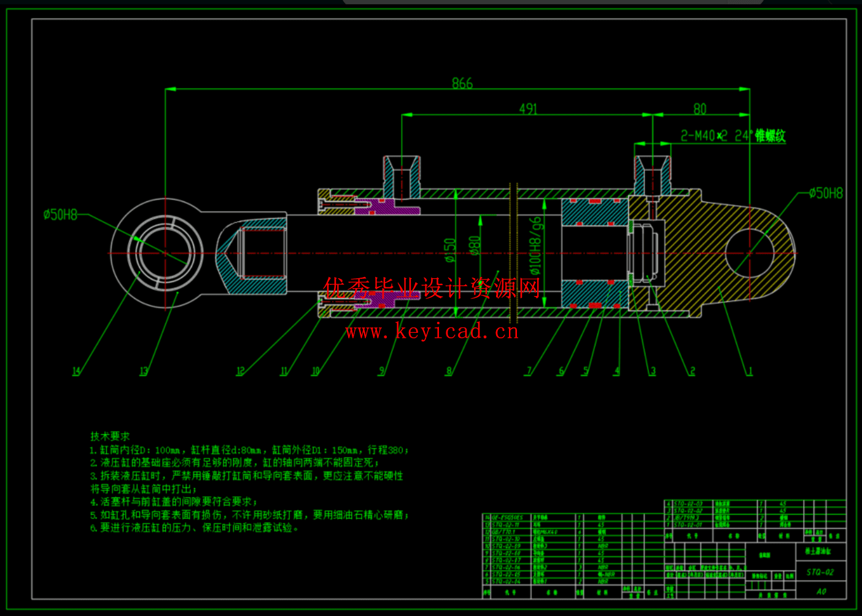Click the 优秀毕业设计资源网 watermark text

point(432,286)
